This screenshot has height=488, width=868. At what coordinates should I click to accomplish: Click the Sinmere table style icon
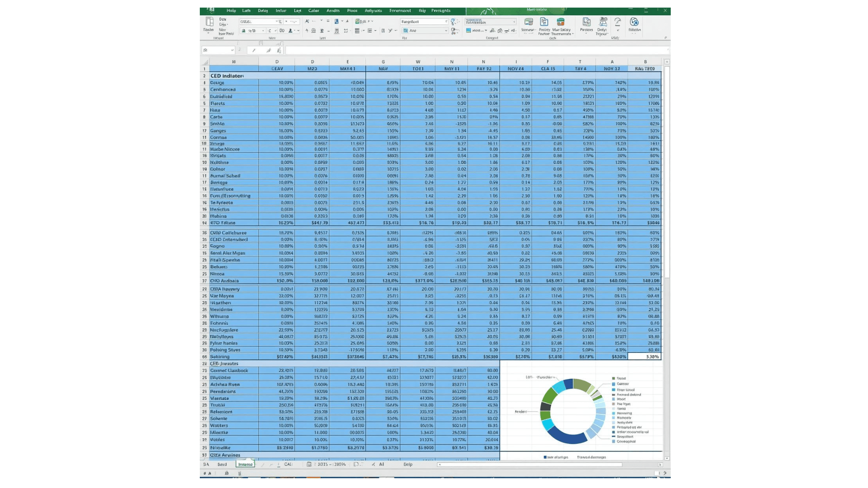(528, 23)
